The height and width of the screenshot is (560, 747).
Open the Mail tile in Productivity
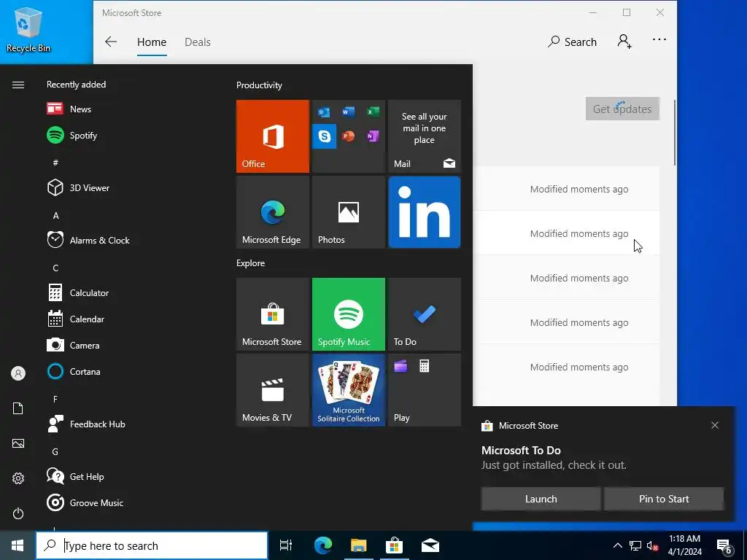425,136
